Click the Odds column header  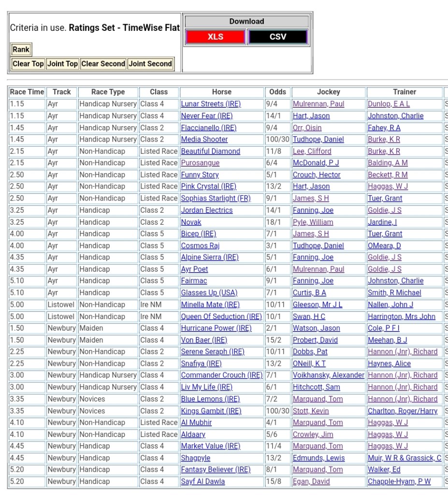click(277, 92)
